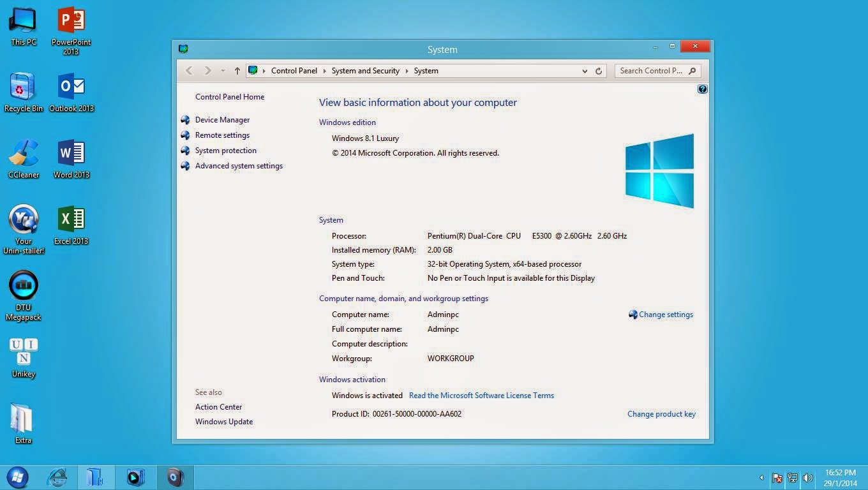The height and width of the screenshot is (490, 868).
Task: Select CCleaner desktop icon
Action: point(23,158)
